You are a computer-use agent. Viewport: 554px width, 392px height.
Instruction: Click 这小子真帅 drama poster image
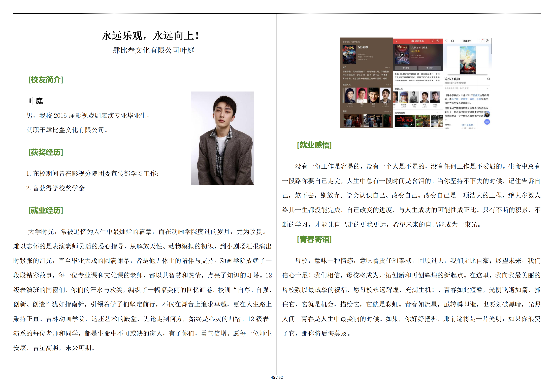click(x=467, y=60)
